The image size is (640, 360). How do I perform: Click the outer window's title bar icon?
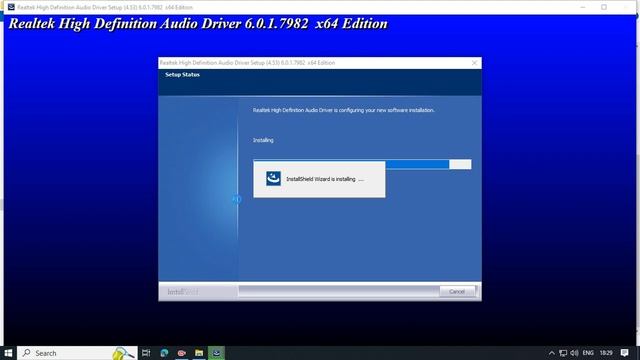[11, 7]
